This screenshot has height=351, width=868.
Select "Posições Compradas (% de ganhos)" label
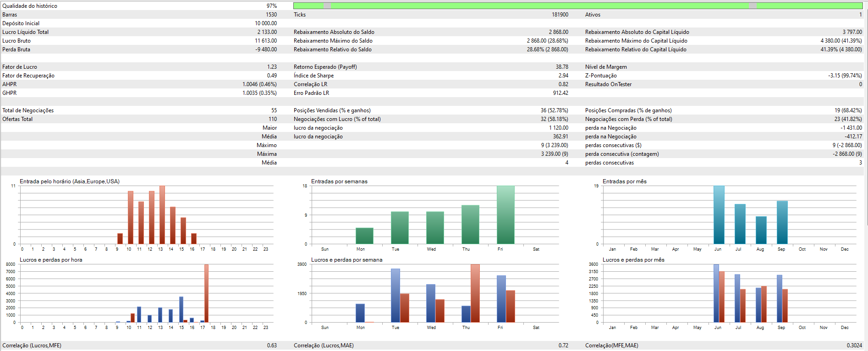point(628,110)
